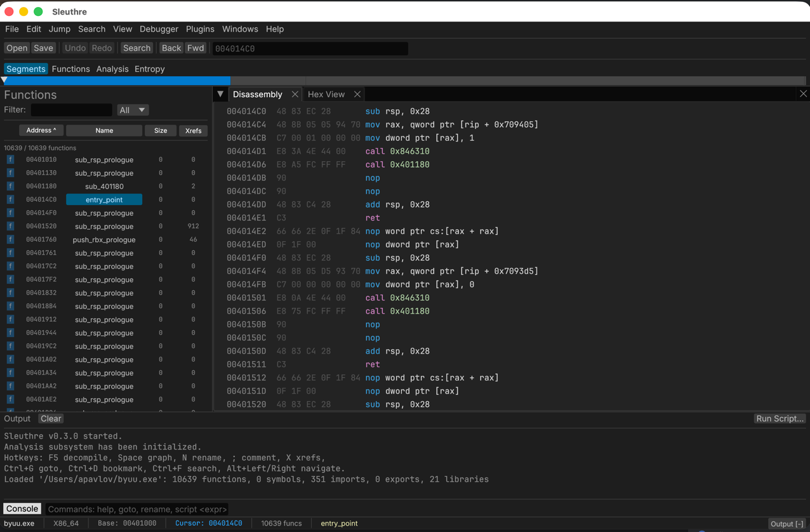Switch to the Hex View tab

(x=326, y=94)
